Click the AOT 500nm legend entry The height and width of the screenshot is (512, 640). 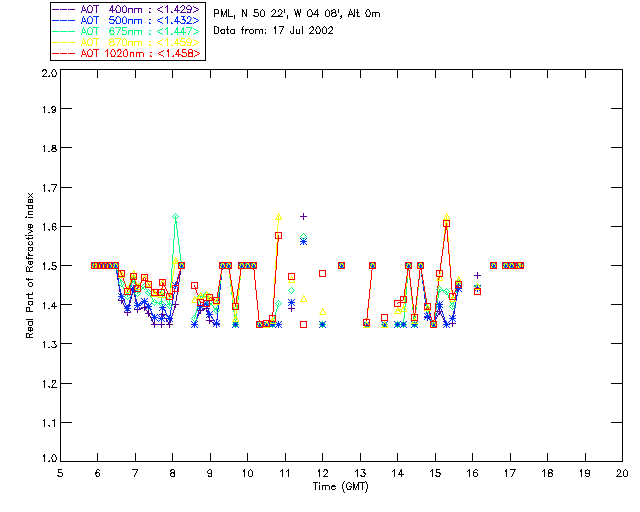127,20
